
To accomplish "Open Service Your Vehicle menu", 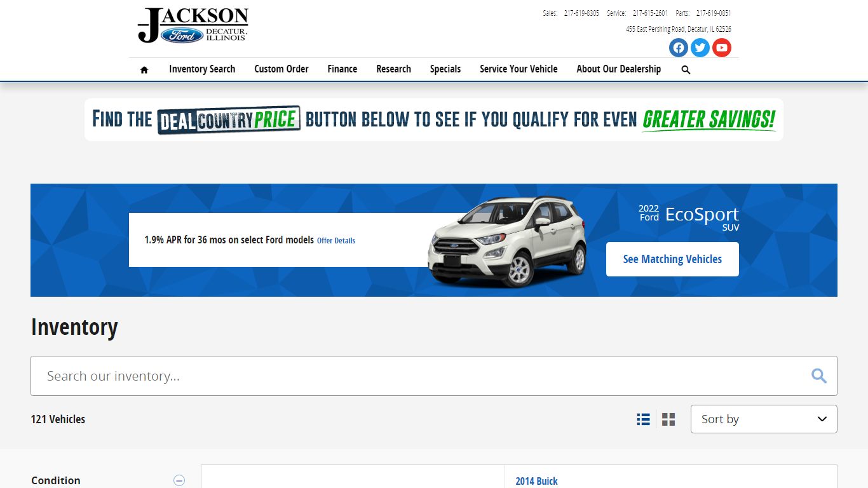I will 519,69.
